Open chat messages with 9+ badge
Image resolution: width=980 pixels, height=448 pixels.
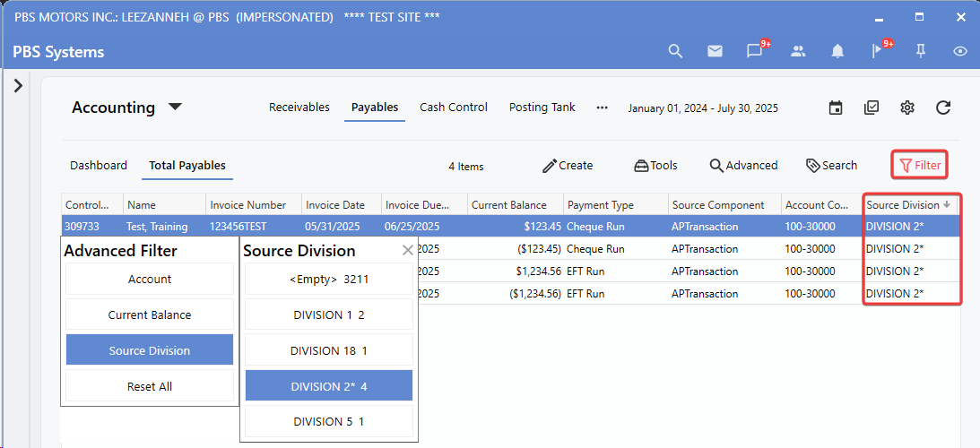click(x=755, y=51)
